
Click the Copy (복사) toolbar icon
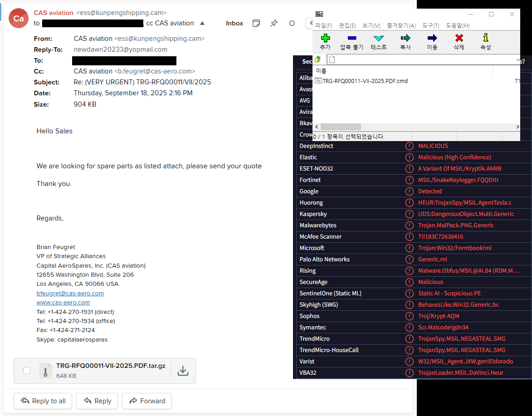(x=405, y=39)
